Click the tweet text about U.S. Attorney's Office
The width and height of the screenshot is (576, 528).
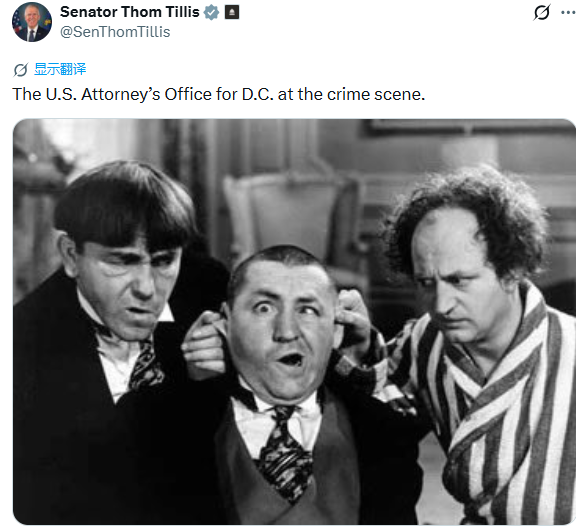(x=219, y=94)
